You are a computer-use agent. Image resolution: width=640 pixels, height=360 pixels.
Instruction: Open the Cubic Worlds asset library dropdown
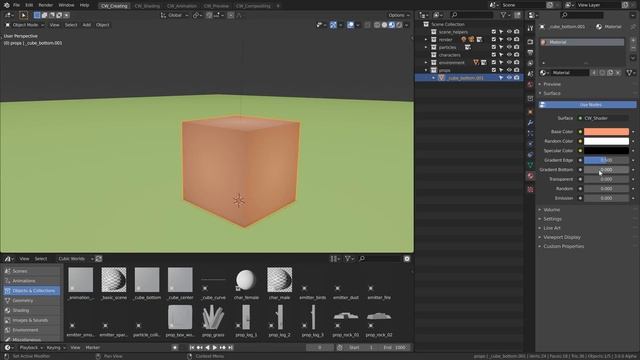coord(75,259)
